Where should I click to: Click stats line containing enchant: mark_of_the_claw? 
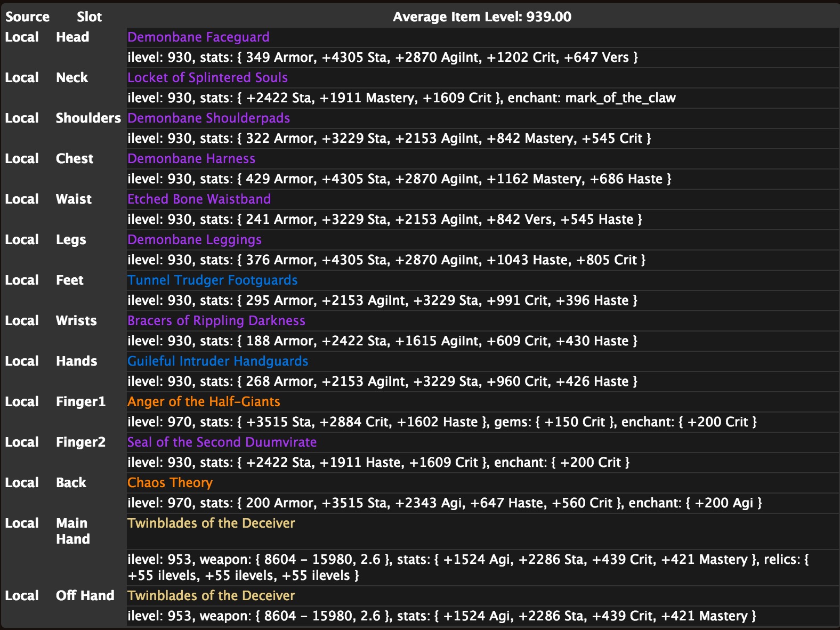coord(401,98)
